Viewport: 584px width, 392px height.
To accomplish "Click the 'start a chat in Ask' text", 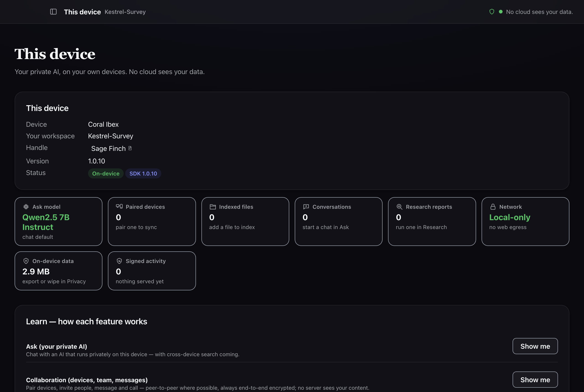I will pyautogui.click(x=326, y=227).
